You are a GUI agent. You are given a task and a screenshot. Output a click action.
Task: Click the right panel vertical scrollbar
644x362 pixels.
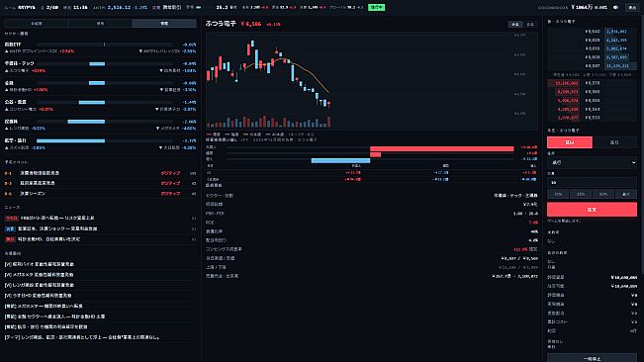point(642,143)
